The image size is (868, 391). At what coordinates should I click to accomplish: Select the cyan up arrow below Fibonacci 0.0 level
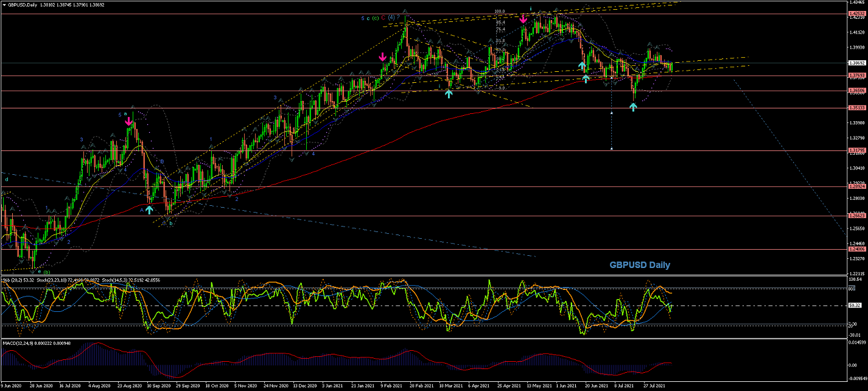pyautogui.click(x=449, y=93)
